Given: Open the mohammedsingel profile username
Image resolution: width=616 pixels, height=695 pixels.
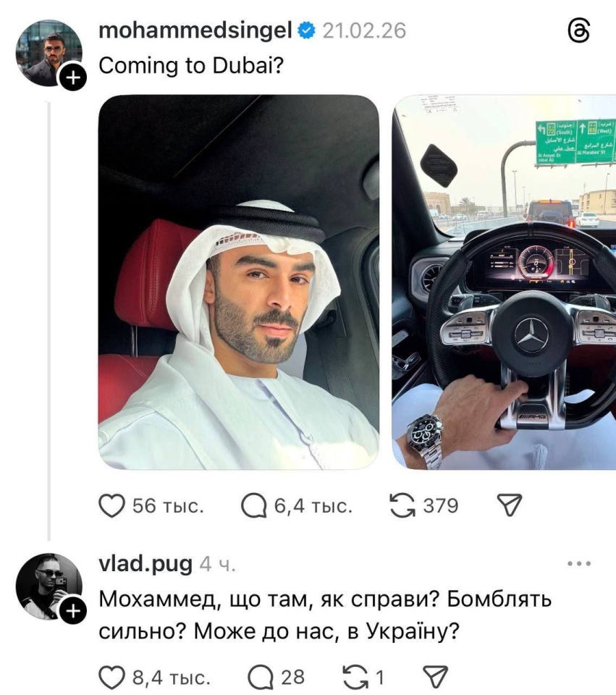Looking at the screenshot, I should pyautogui.click(x=195, y=31).
